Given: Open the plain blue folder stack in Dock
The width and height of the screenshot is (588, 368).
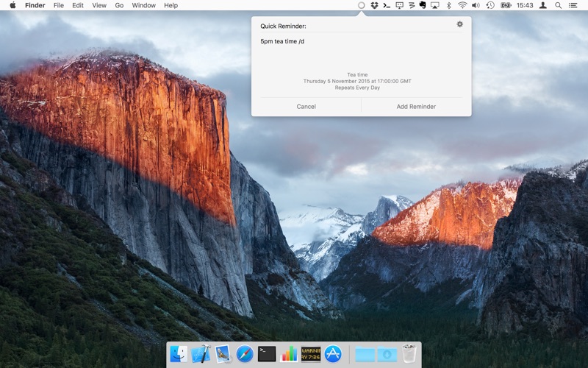Looking at the screenshot, I should click(365, 354).
